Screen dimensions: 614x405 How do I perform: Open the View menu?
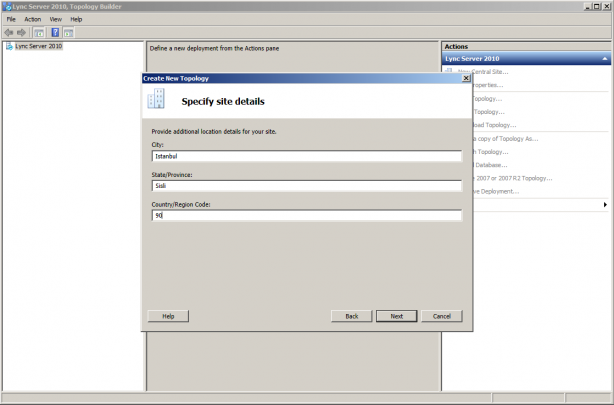[x=55, y=19]
